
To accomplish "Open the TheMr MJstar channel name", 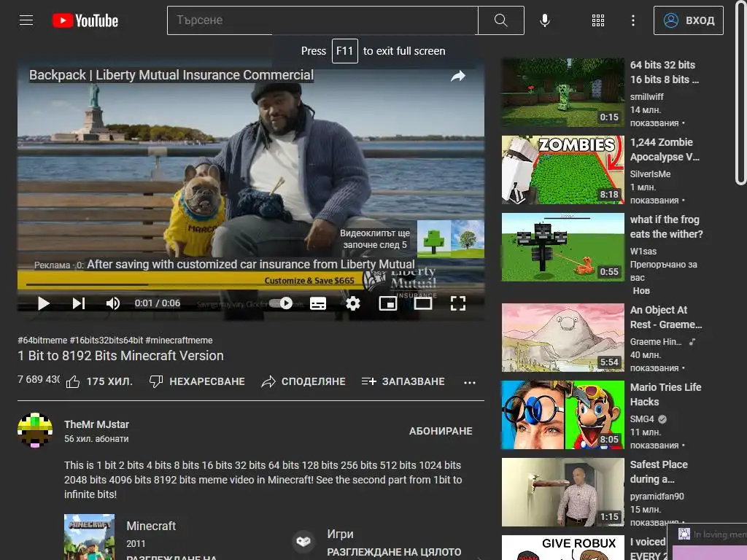I will coord(97,424).
